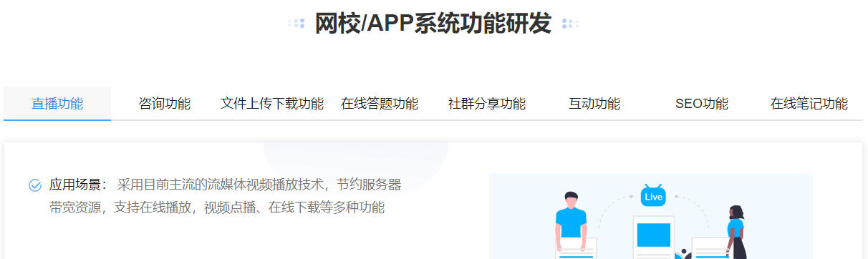This screenshot has width=868, height=259.
Task: Switch to the SEO功能 tab
Action: click(x=702, y=104)
